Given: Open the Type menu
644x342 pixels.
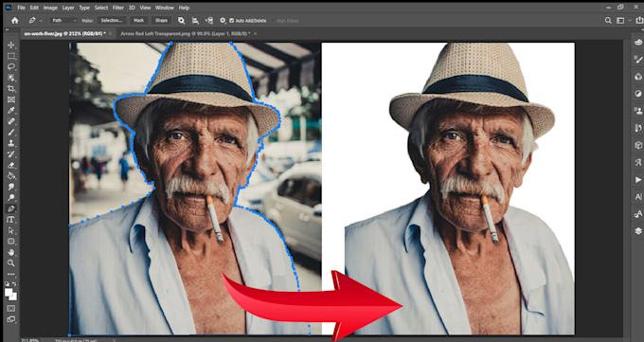Looking at the screenshot, I should click(84, 8).
